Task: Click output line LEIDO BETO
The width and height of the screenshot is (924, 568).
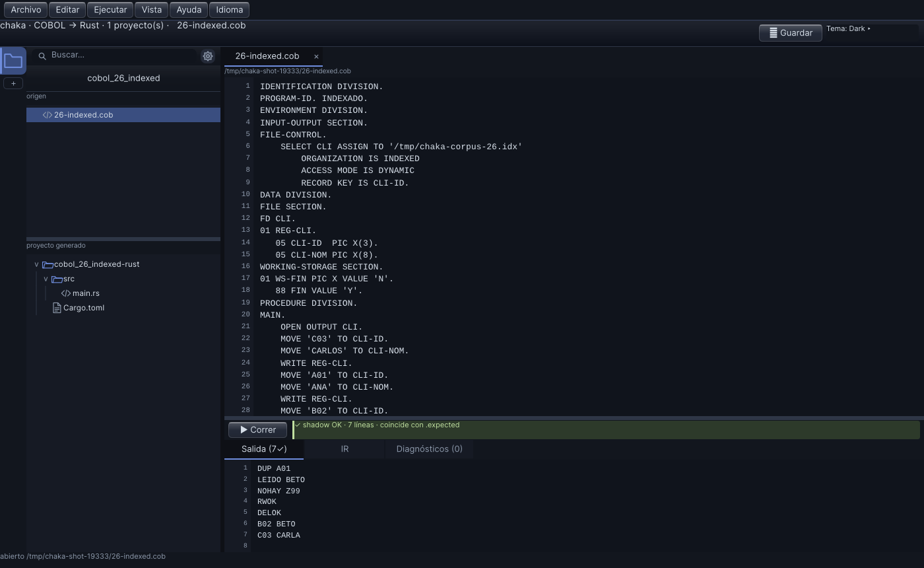Action: tap(281, 480)
